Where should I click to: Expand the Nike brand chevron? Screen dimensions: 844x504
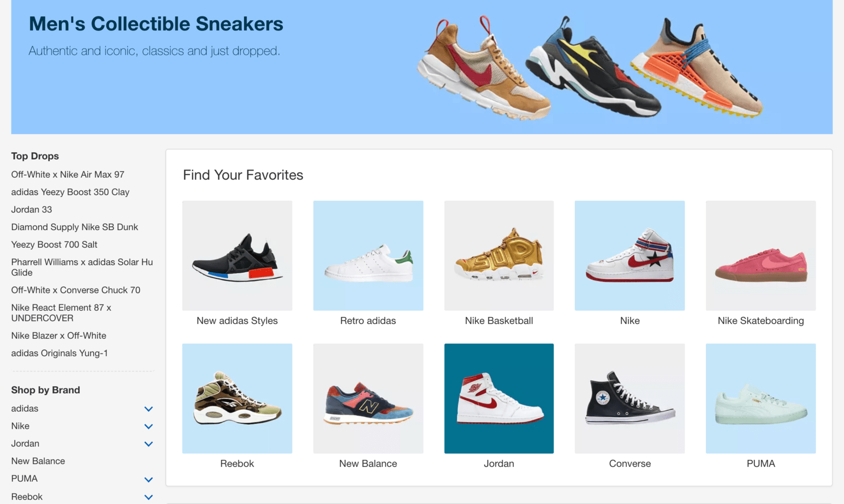click(148, 427)
